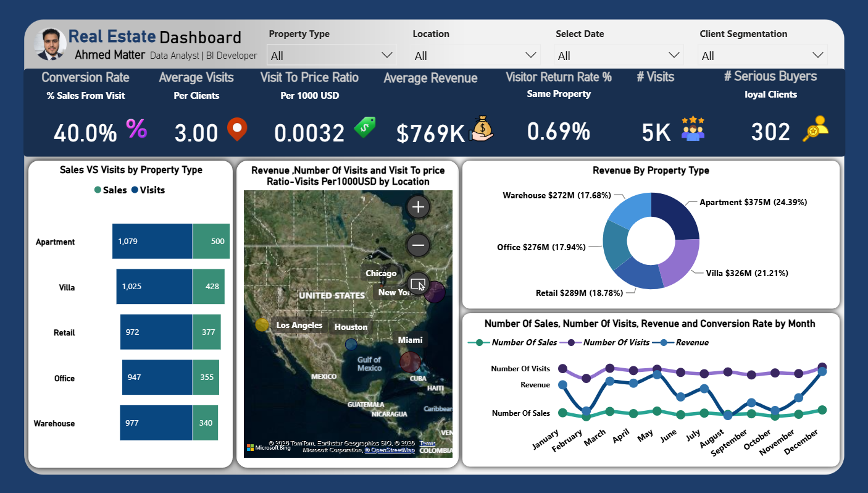Viewport: 868px width, 493px height.
Task: Click the red location pin icon
Action: click(x=236, y=130)
